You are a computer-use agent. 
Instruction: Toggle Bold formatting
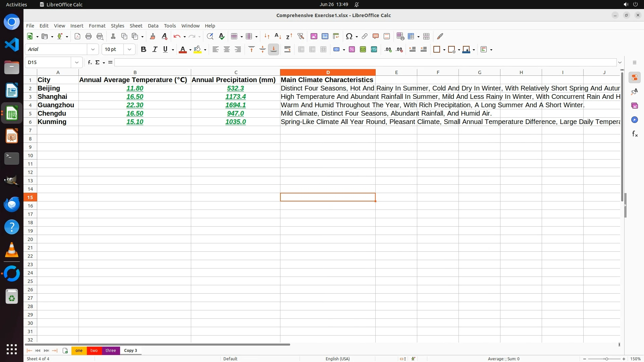tap(144, 49)
